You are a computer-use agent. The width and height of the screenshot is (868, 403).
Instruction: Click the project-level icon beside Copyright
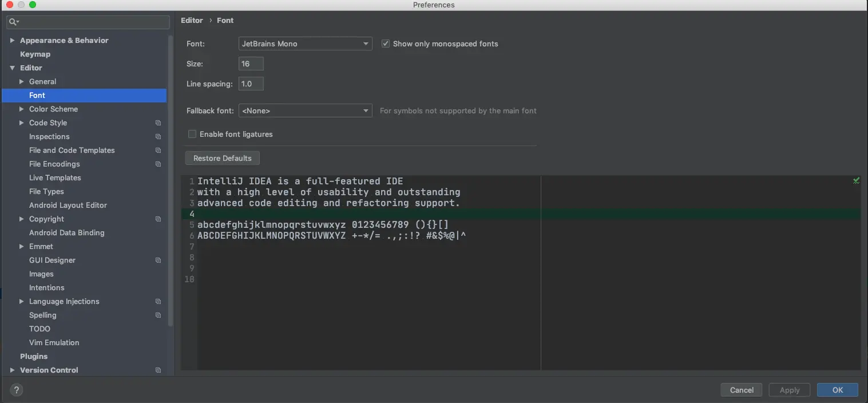[x=158, y=219]
